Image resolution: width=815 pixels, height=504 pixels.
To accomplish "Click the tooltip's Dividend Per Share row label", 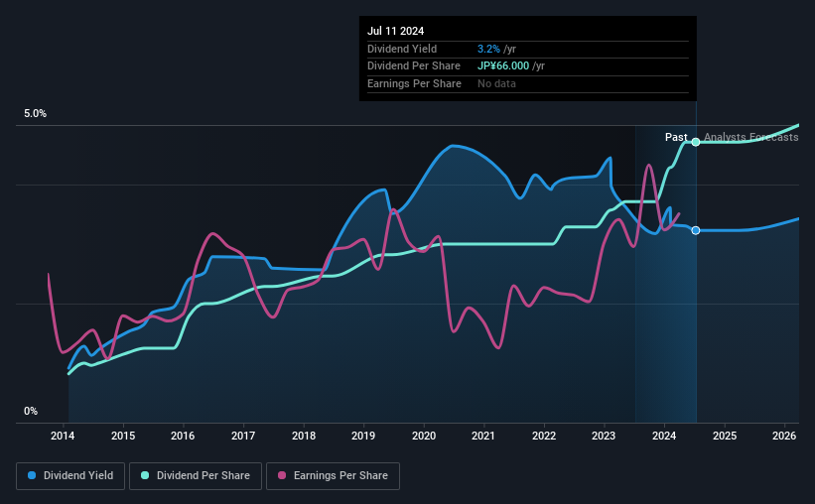I will point(414,66).
